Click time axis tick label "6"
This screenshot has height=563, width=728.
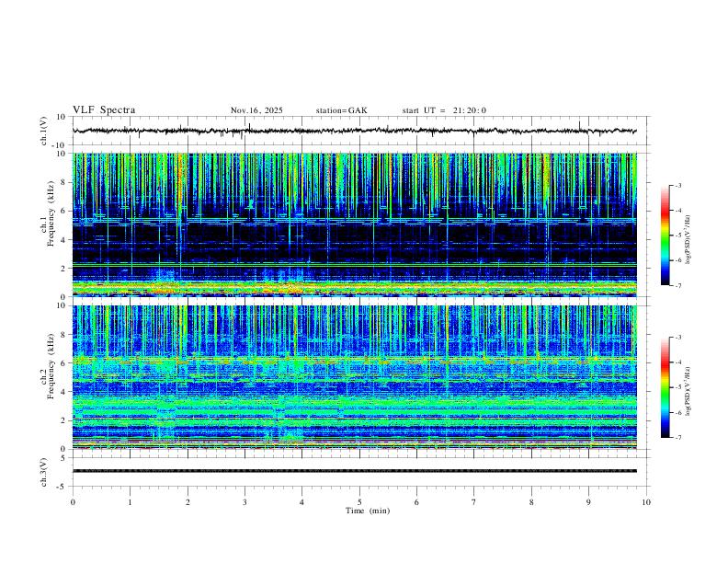point(416,502)
